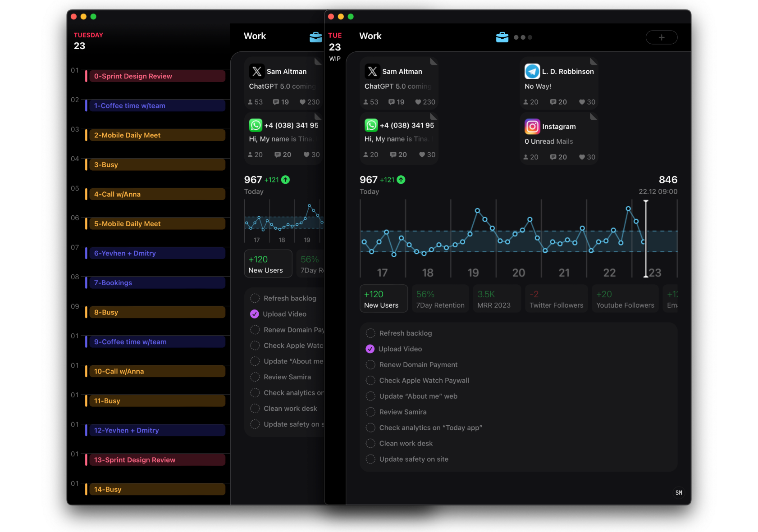
Task: Click the green up-arrow trend icon by 967
Action: 401,180
